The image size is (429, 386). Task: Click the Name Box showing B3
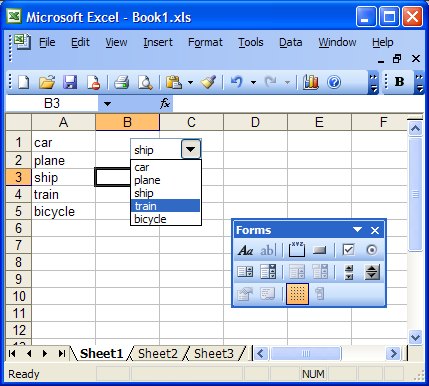click(52, 104)
